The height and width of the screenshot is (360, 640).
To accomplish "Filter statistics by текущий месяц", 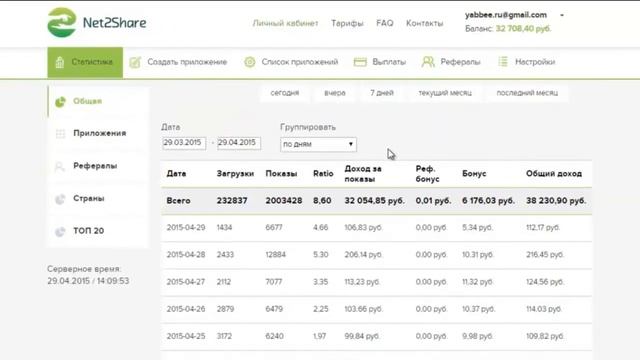I will click(x=445, y=93).
